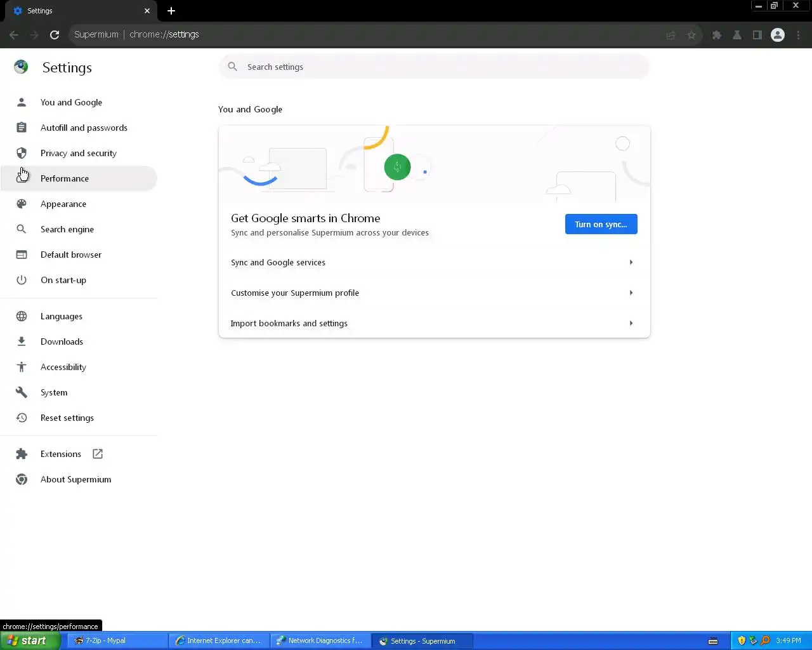The height and width of the screenshot is (650, 812).
Task: Click the Reset settings history icon
Action: (x=22, y=418)
